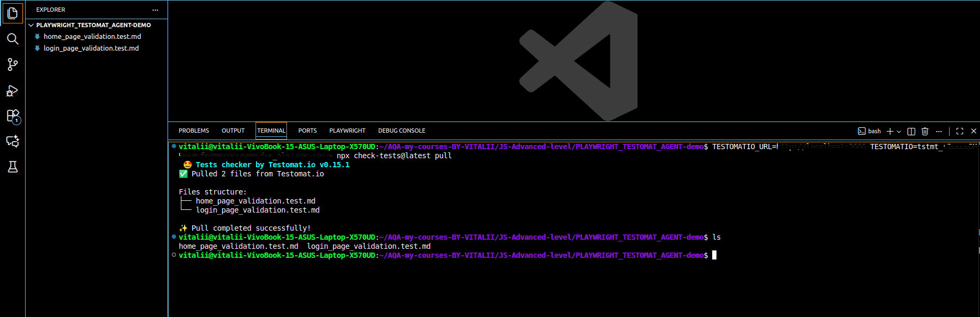Viewport: 980px width, 317px height.
Task: Open the Extensions view
Action: coord(13,116)
